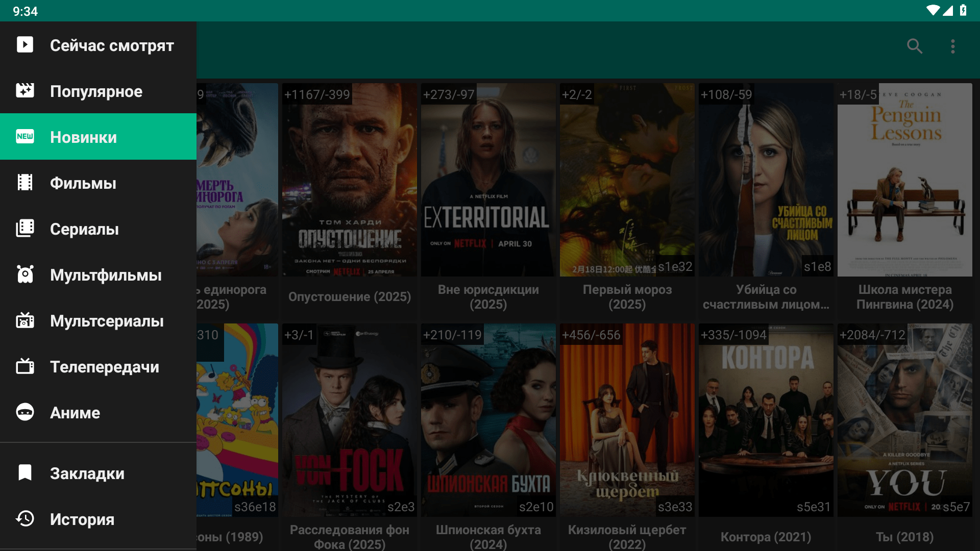Tap the sparkle icon beside Популярное
This screenshot has width=980, height=551.
pos(25,91)
